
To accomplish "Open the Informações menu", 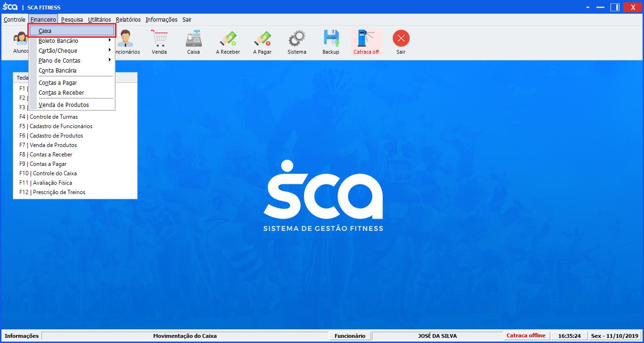I will (161, 20).
